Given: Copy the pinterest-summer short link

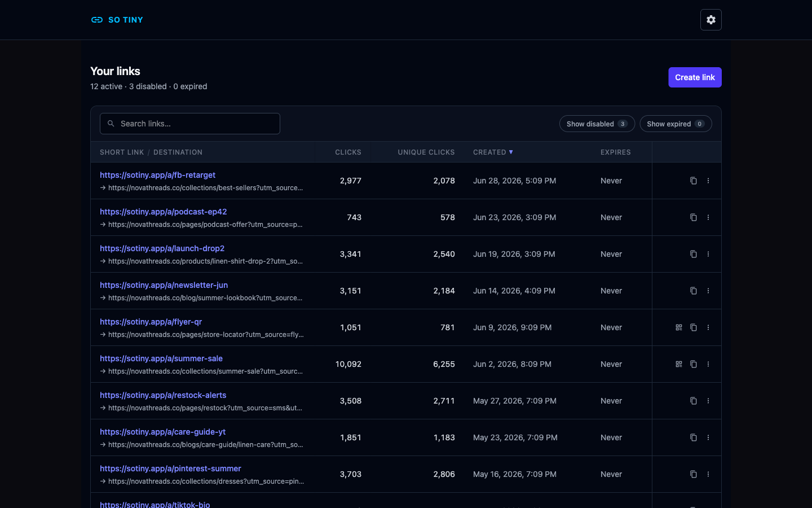Looking at the screenshot, I should tap(694, 474).
